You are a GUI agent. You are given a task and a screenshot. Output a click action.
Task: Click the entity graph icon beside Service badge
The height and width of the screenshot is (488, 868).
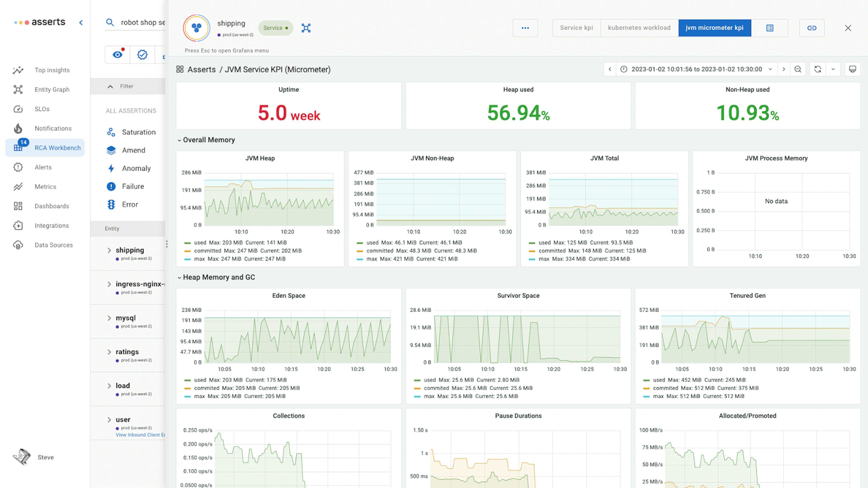[x=306, y=28]
